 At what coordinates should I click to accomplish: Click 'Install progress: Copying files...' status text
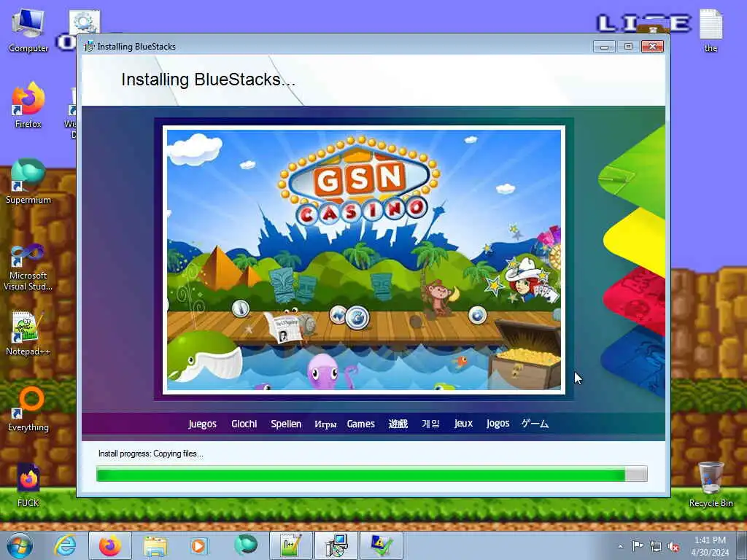click(x=150, y=454)
